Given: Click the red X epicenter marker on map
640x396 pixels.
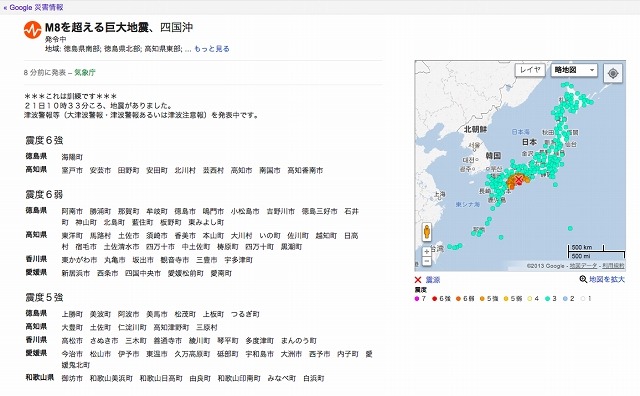Looking at the screenshot, I should [519, 179].
